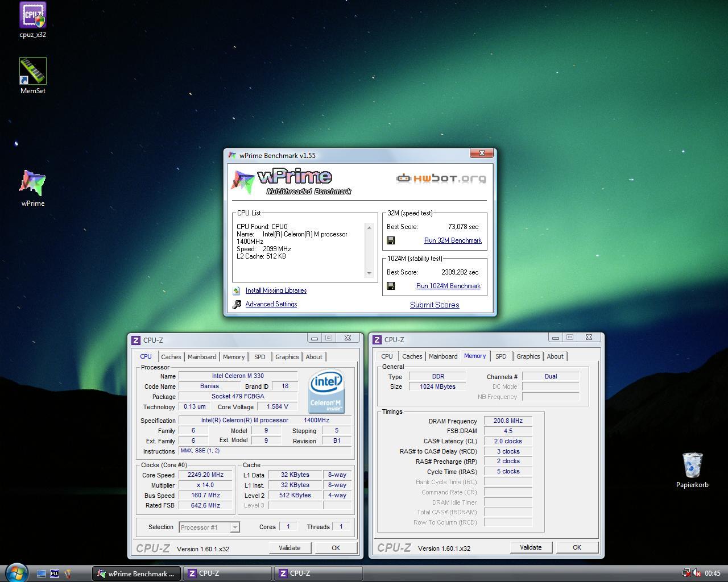
Task: Click the wPrime logo graphic
Action: [x=291, y=182]
